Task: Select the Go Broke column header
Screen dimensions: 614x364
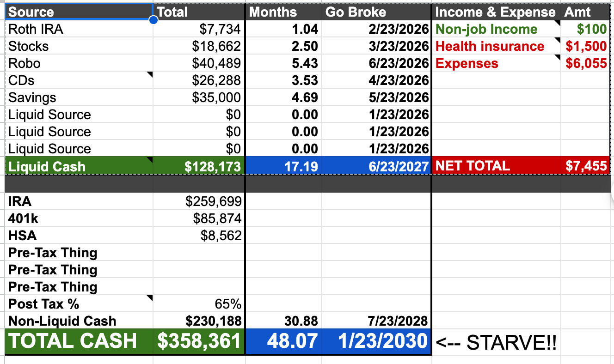Action: [376, 12]
